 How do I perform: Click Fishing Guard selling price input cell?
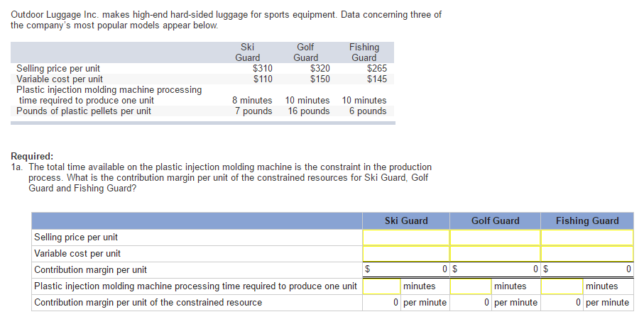(586, 237)
